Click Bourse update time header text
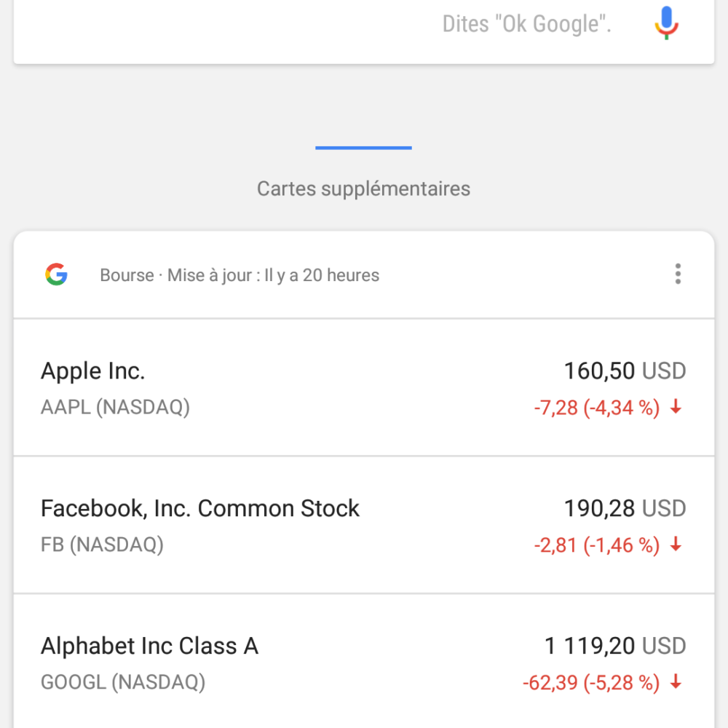Image resolution: width=728 pixels, height=728 pixels. pyautogui.click(x=240, y=275)
